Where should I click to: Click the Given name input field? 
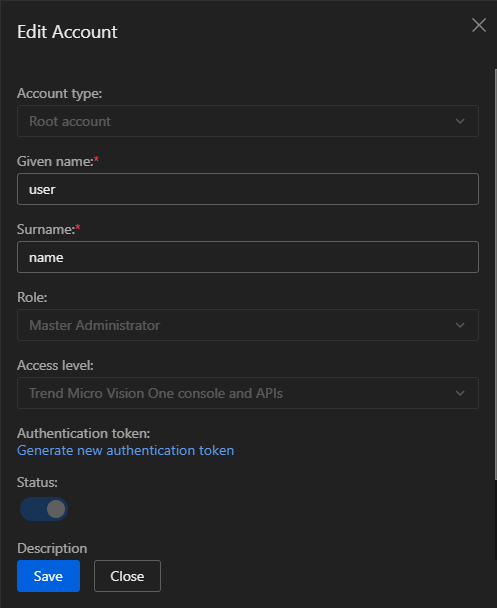248,189
